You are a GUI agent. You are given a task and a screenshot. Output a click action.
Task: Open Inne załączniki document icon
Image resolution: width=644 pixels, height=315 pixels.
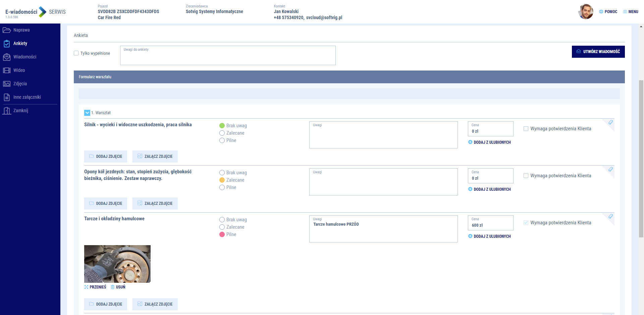[7, 97]
